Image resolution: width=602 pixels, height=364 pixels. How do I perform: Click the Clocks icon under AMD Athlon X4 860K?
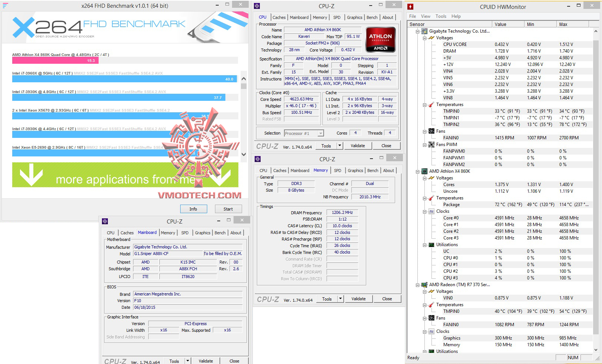click(431, 211)
